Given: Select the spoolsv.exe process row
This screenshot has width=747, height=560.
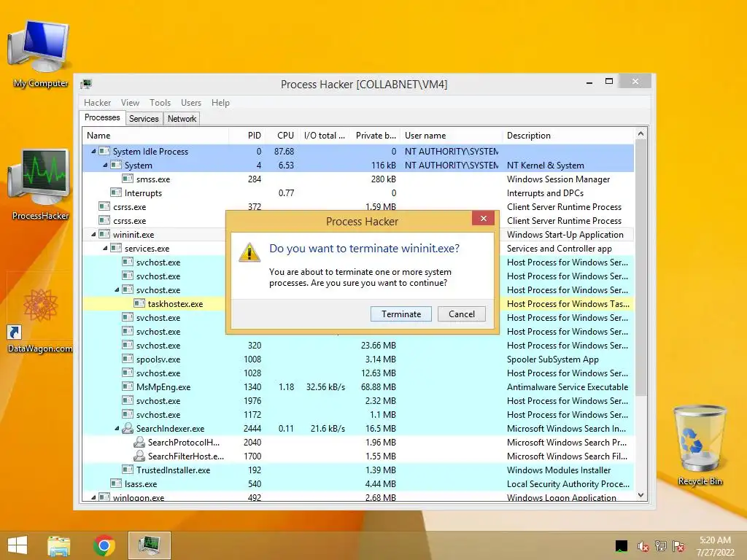Looking at the screenshot, I should tap(358, 359).
